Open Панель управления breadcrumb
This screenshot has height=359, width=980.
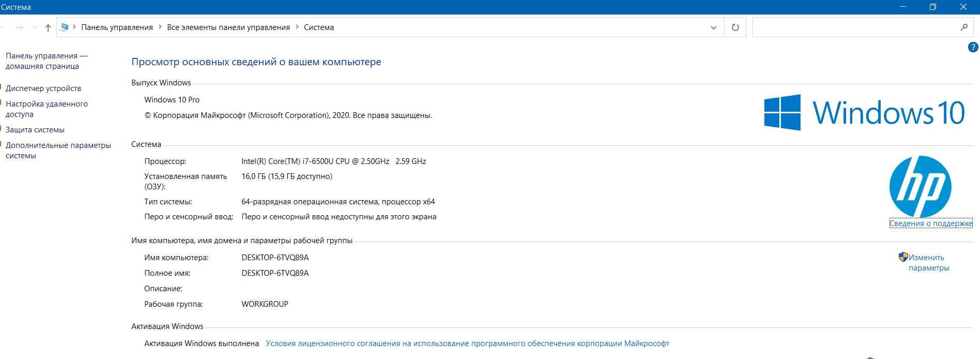click(117, 27)
